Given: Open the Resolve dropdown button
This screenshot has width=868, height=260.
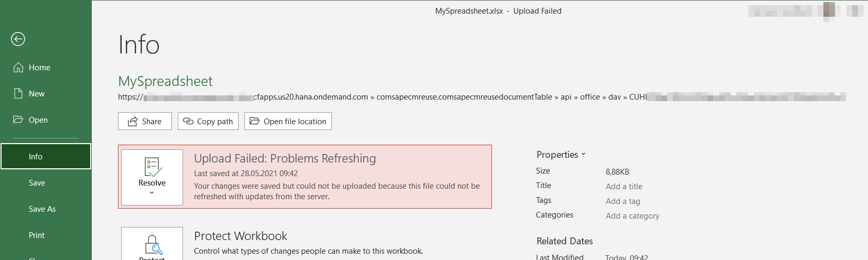Looking at the screenshot, I should coord(152,177).
